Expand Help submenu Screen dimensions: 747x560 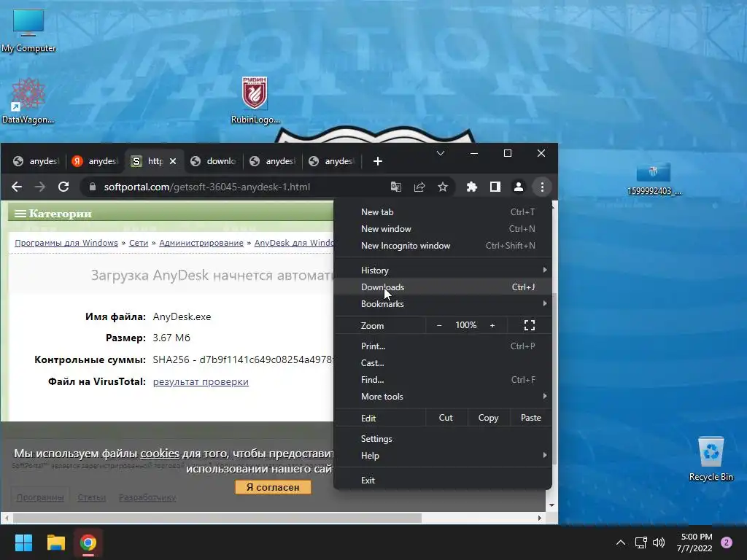[x=443, y=456]
